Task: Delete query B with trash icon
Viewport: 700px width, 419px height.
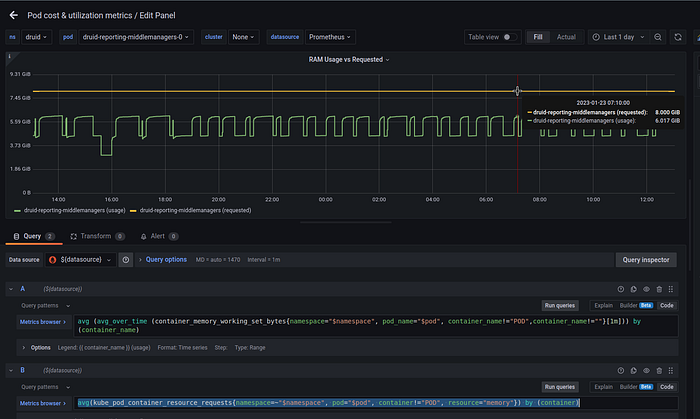Action: [659, 370]
